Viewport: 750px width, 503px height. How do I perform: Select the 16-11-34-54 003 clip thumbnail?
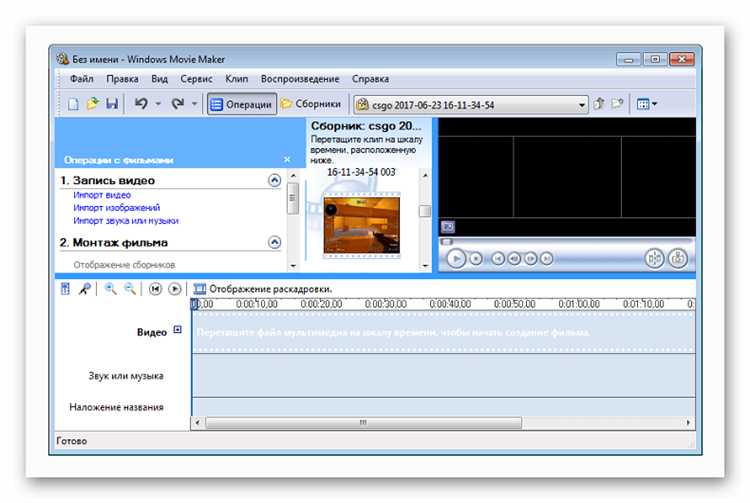[362, 225]
